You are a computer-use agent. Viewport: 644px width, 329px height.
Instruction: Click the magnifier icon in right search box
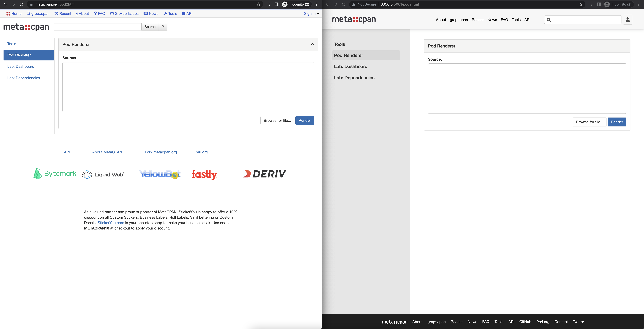pos(549,20)
